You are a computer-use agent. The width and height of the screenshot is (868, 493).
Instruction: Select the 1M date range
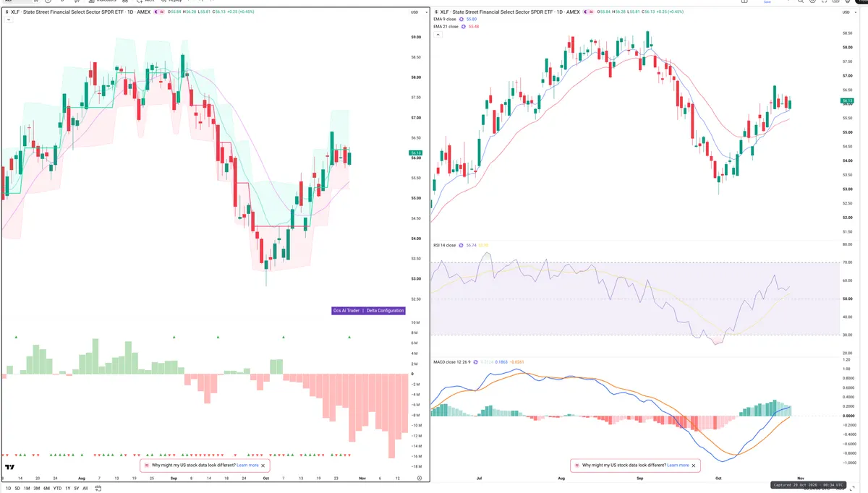27,489
